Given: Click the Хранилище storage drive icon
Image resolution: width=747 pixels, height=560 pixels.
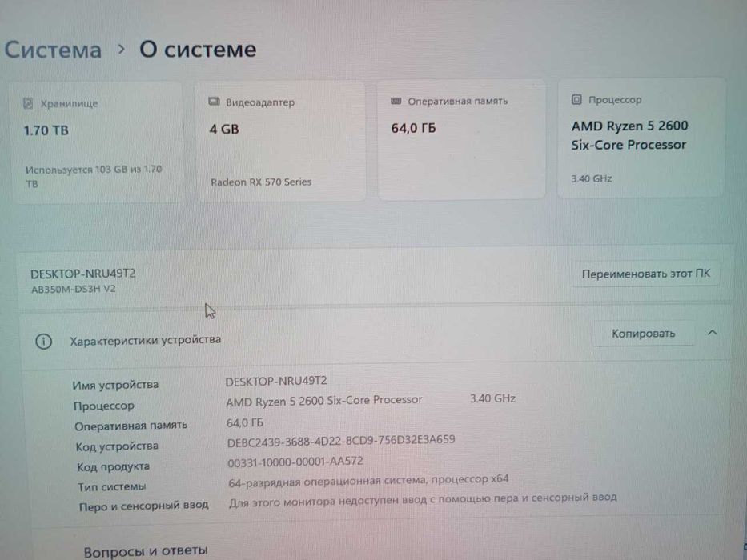Looking at the screenshot, I should (28, 103).
